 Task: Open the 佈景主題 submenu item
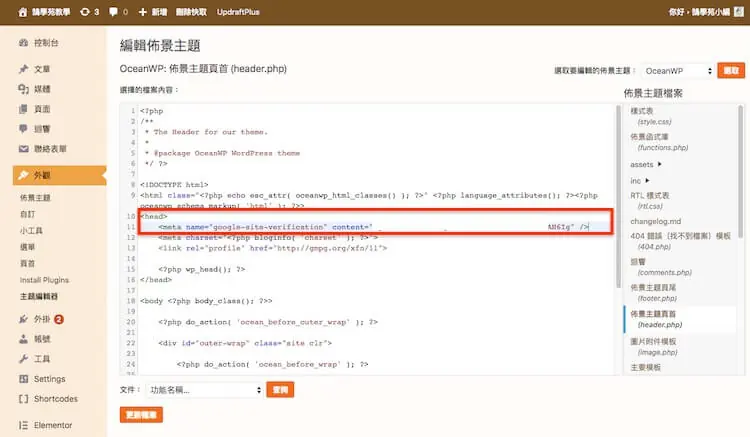pyautogui.click(x=35, y=197)
